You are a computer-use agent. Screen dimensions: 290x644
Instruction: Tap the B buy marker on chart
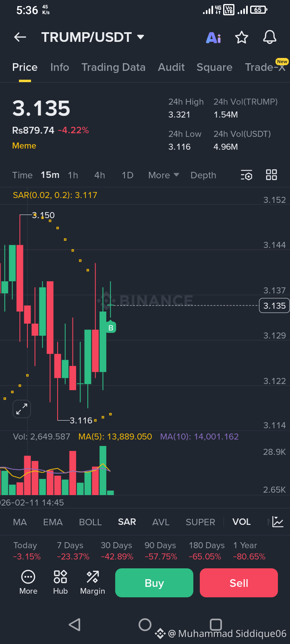coord(111,328)
